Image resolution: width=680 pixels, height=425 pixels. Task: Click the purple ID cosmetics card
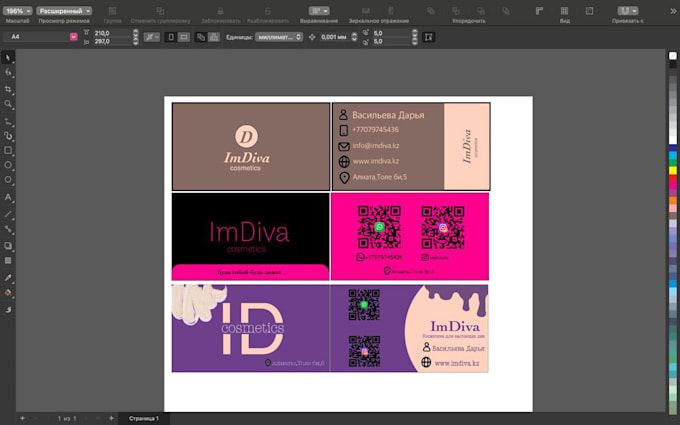click(251, 328)
